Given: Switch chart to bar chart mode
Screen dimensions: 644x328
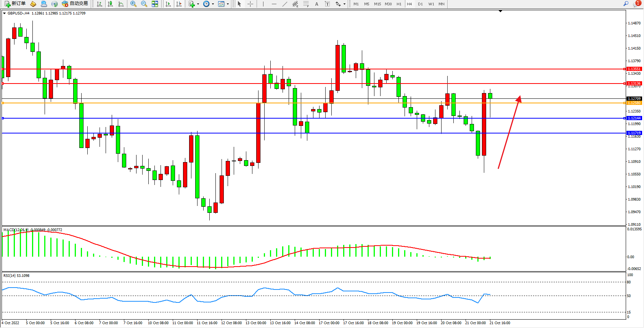Looking at the screenshot, I should tap(100, 4).
